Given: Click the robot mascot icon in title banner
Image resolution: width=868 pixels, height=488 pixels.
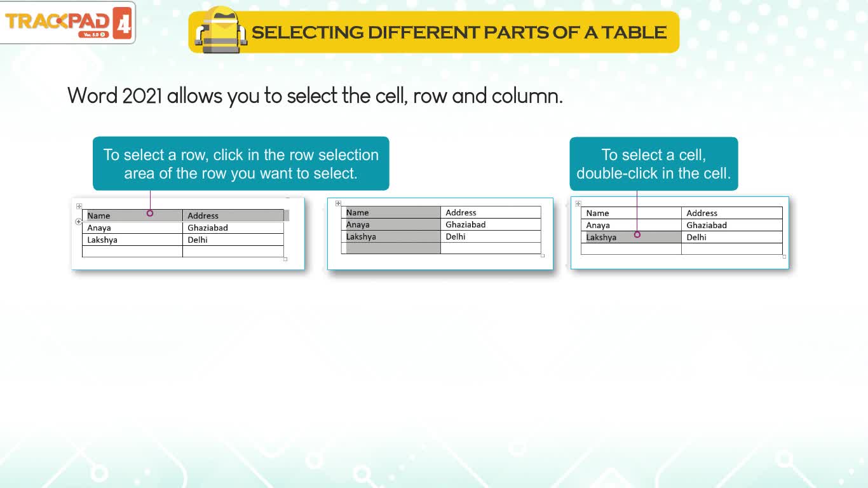Looking at the screenshot, I should click(220, 30).
